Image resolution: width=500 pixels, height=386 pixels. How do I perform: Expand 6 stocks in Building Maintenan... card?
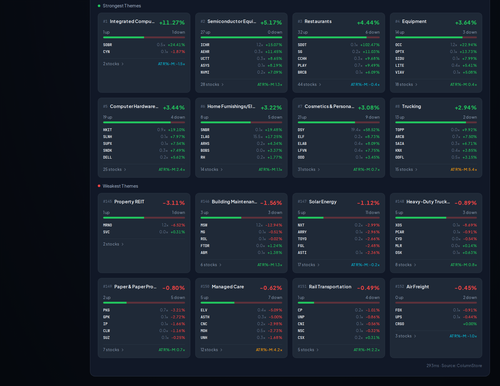coord(211,265)
